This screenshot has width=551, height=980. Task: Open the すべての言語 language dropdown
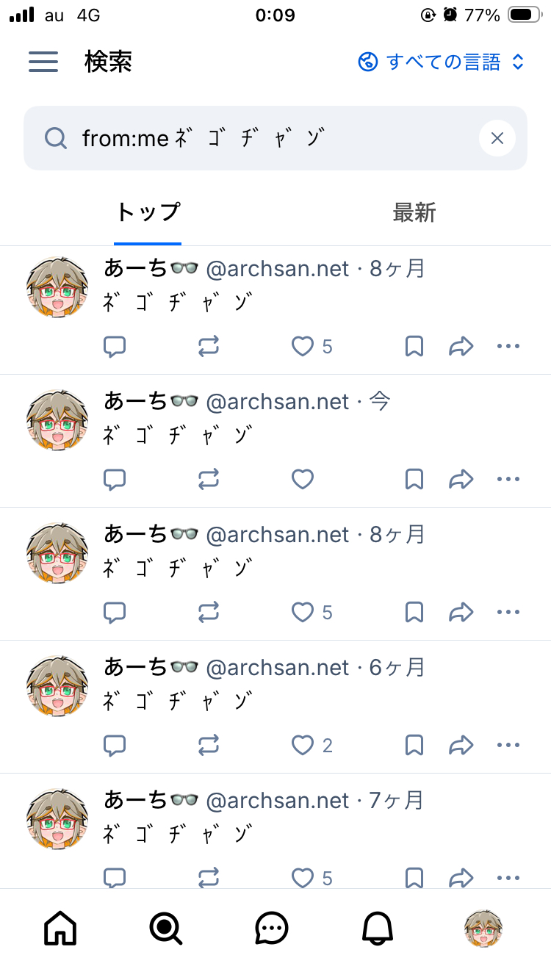click(441, 62)
